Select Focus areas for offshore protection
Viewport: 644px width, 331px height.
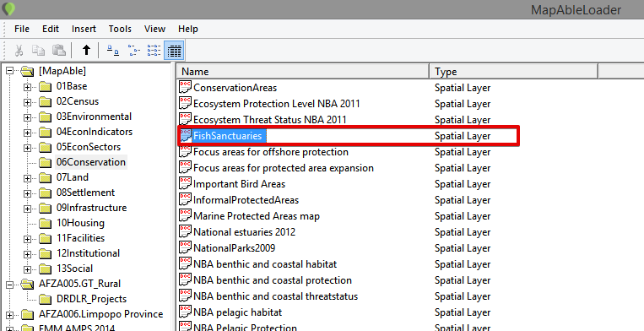271,152
